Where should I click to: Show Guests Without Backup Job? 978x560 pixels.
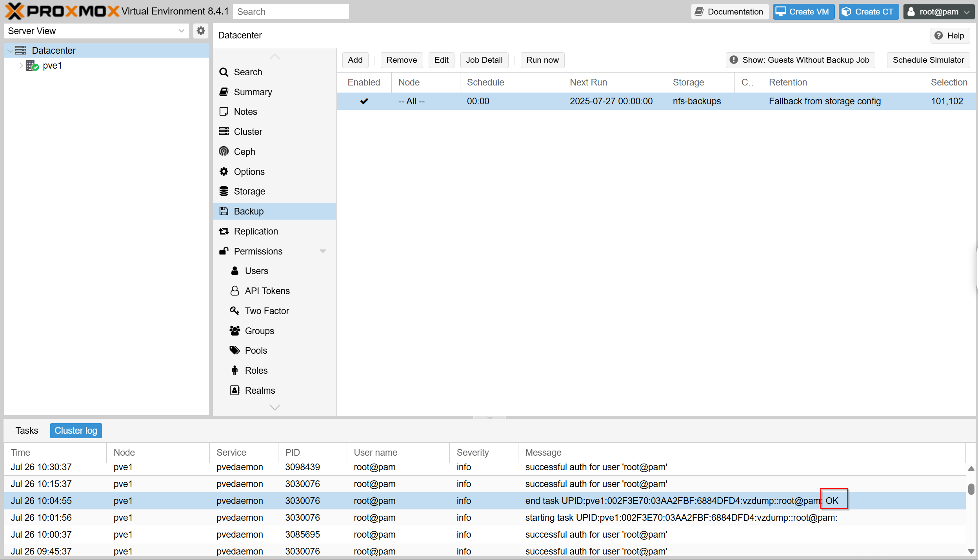click(800, 60)
